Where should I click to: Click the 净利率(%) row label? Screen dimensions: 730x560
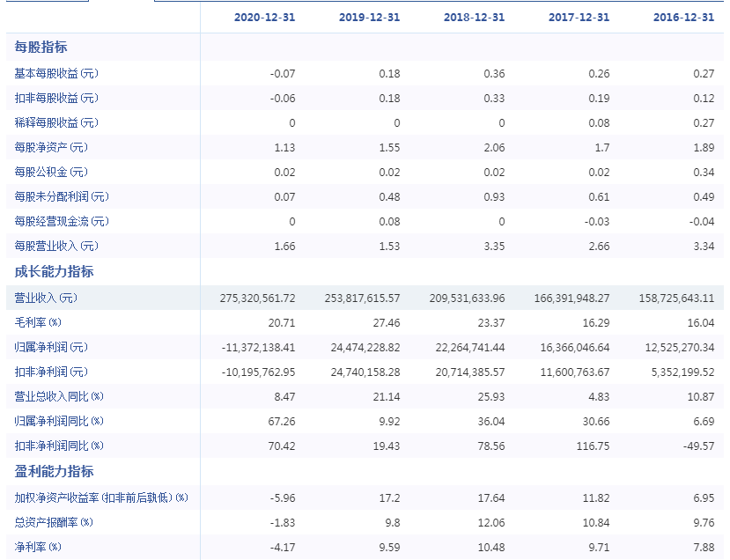38,547
